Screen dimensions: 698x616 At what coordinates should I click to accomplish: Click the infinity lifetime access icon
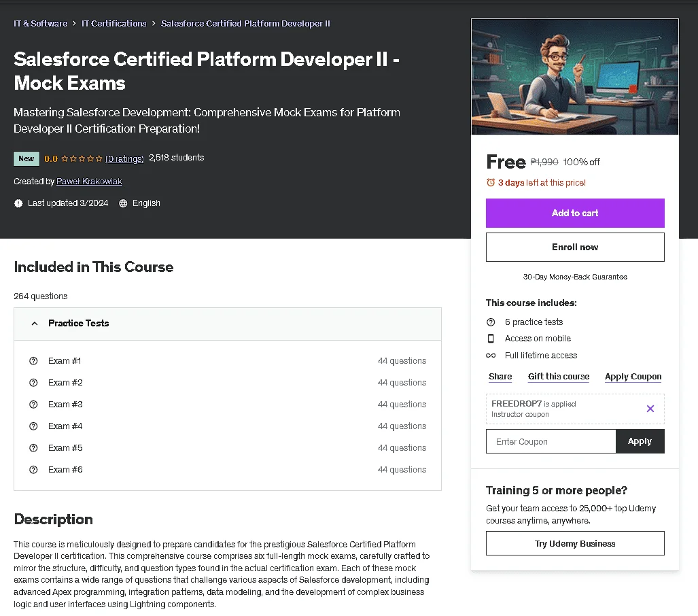pyautogui.click(x=491, y=356)
